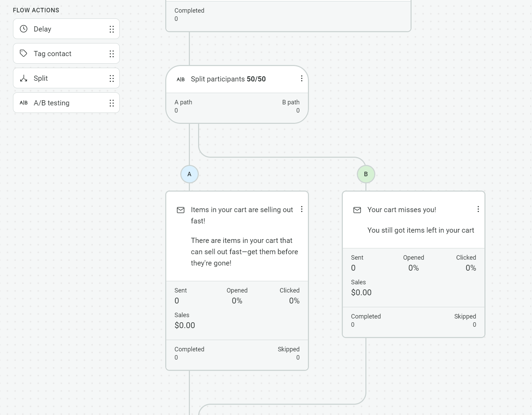Click the AIB icon on the Split participants node
Screen dimensions: 532x415
pos(180,79)
